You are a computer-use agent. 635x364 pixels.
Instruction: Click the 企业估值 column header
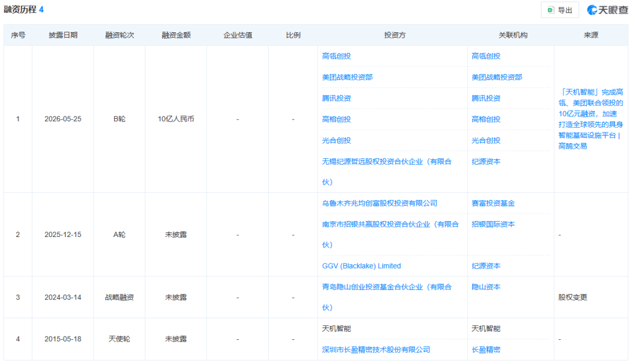pyautogui.click(x=238, y=35)
